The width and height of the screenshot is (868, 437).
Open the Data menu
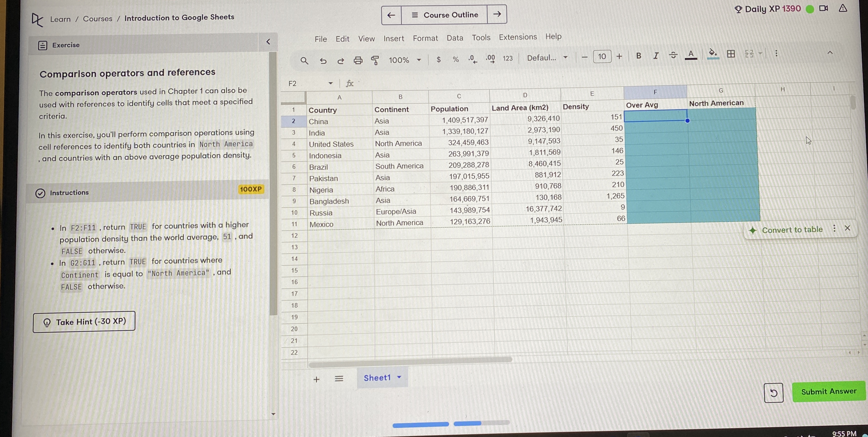455,38
